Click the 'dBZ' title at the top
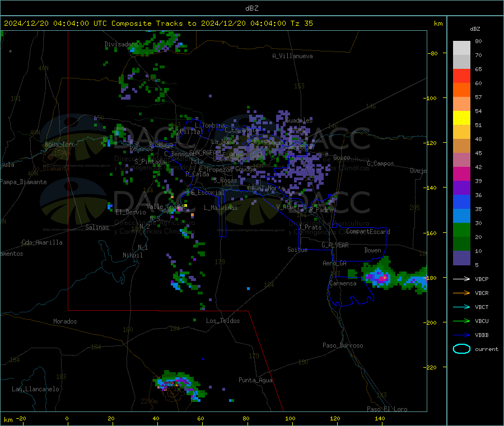Screen dimensions: 504x426 click(251, 8)
